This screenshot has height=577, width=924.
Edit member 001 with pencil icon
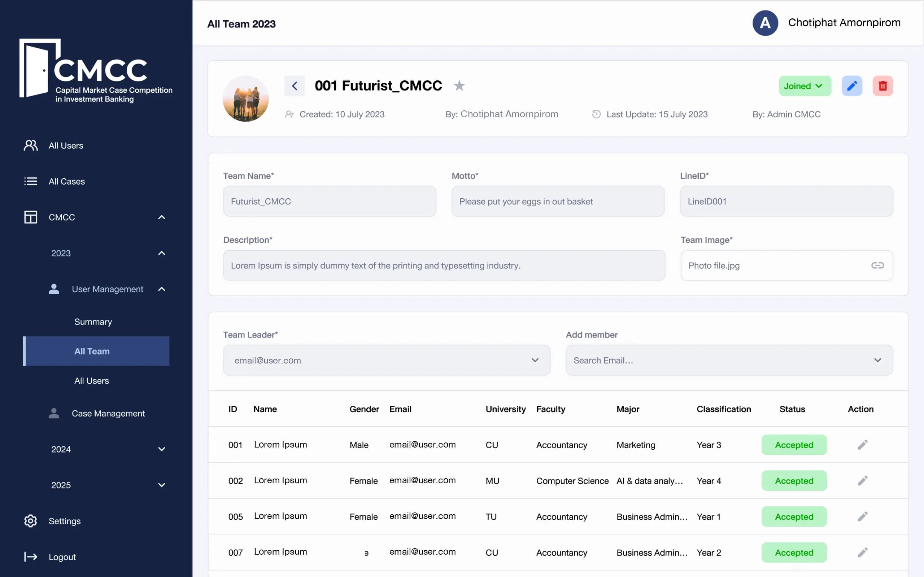tap(863, 445)
